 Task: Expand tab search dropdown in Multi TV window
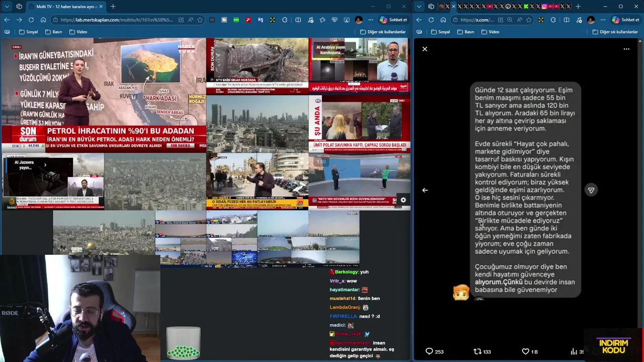pos(7,7)
